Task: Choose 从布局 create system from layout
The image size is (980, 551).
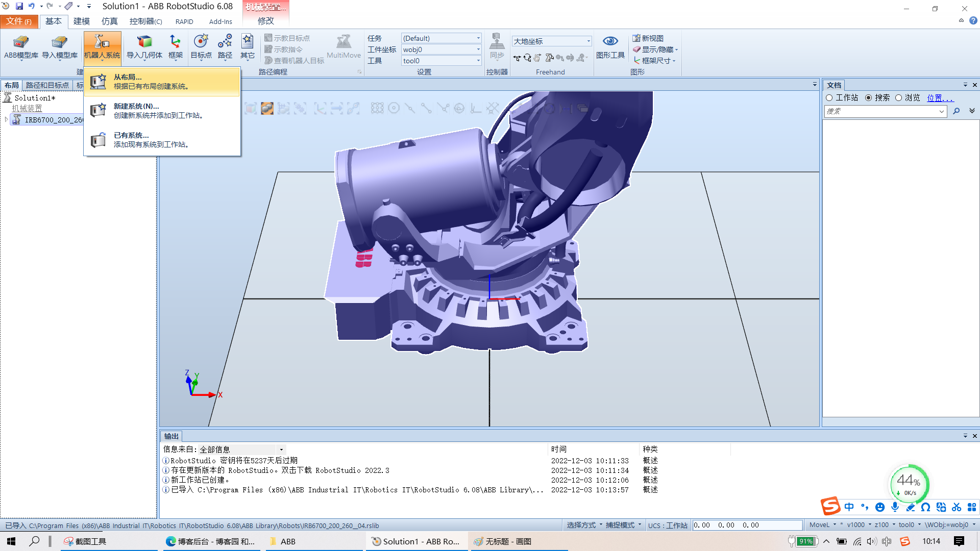Action: point(162,82)
